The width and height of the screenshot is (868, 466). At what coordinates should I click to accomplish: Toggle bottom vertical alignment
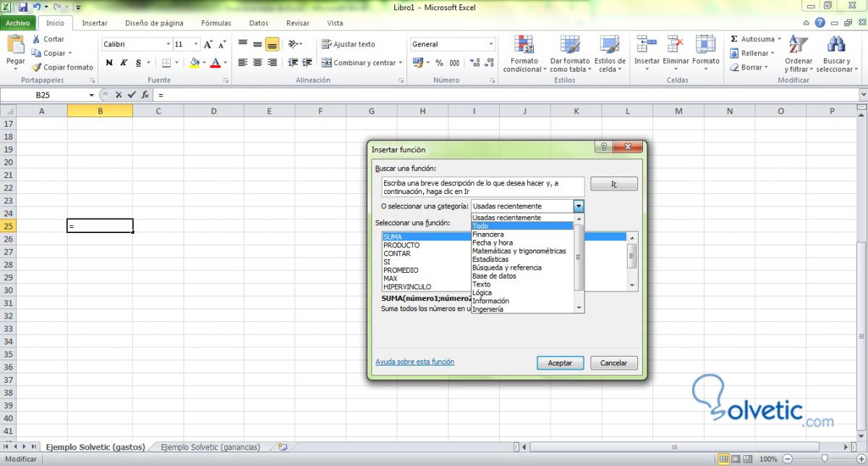point(272,44)
